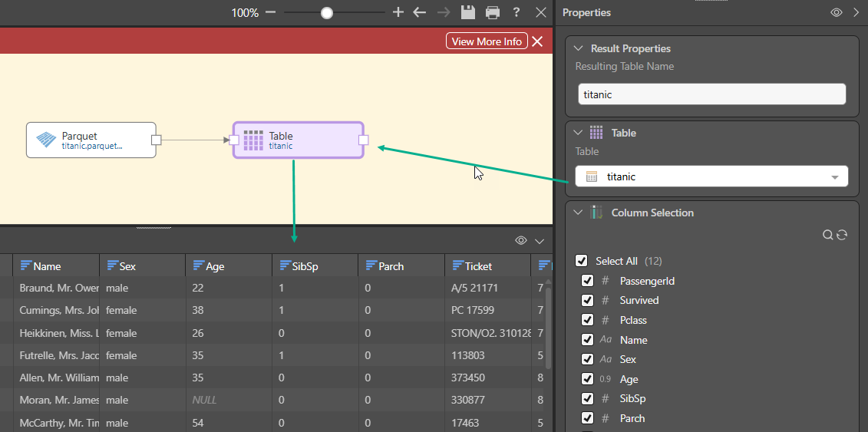868x432 pixels.
Task: Toggle the Select All checkbox
Action: coord(581,261)
